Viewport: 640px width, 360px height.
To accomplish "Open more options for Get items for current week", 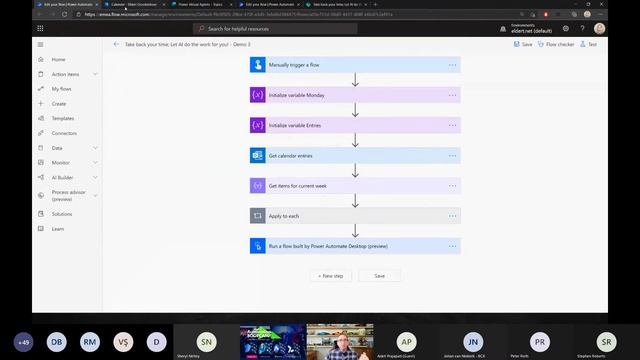I will tap(452, 186).
